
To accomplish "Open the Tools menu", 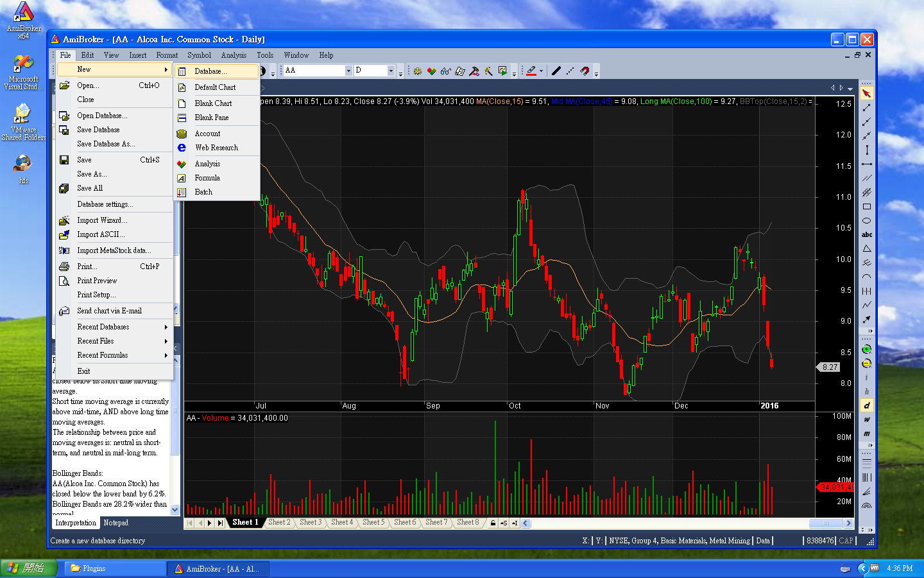I will pyautogui.click(x=265, y=55).
